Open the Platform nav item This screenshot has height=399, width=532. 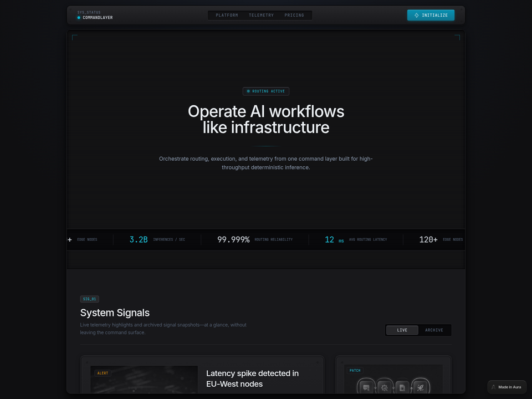tap(227, 16)
